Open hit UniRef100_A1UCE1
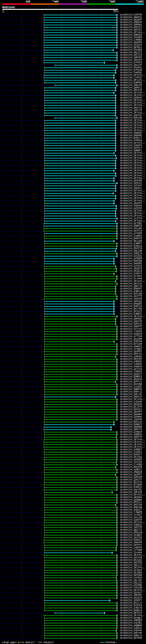The image size is (146, 644). coord(131,256)
